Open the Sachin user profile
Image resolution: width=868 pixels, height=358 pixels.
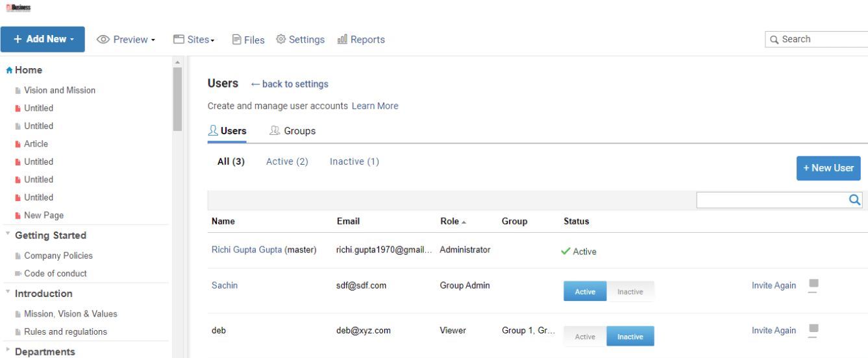[225, 285]
